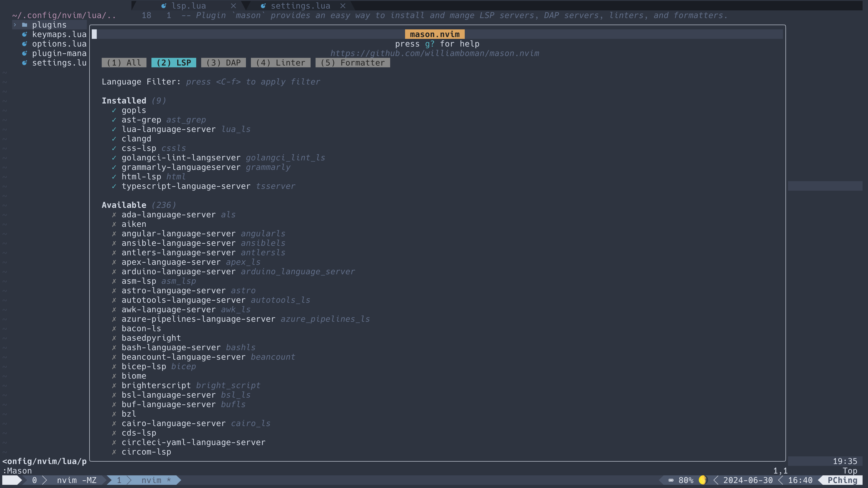
Task: Click the X mark next to angular-language-server
Action: pyautogui.click(x=114, y=234)
